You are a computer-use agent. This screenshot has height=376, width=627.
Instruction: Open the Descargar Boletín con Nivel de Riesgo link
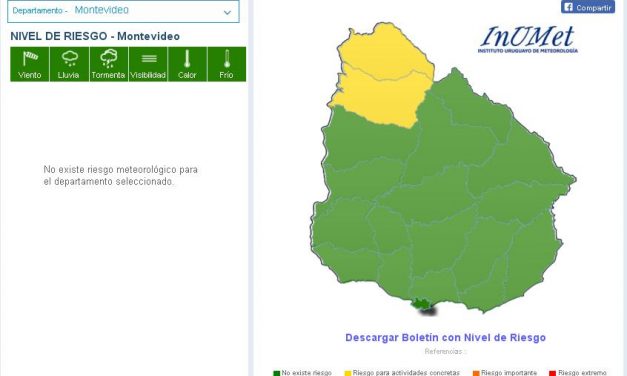(445, 338)
